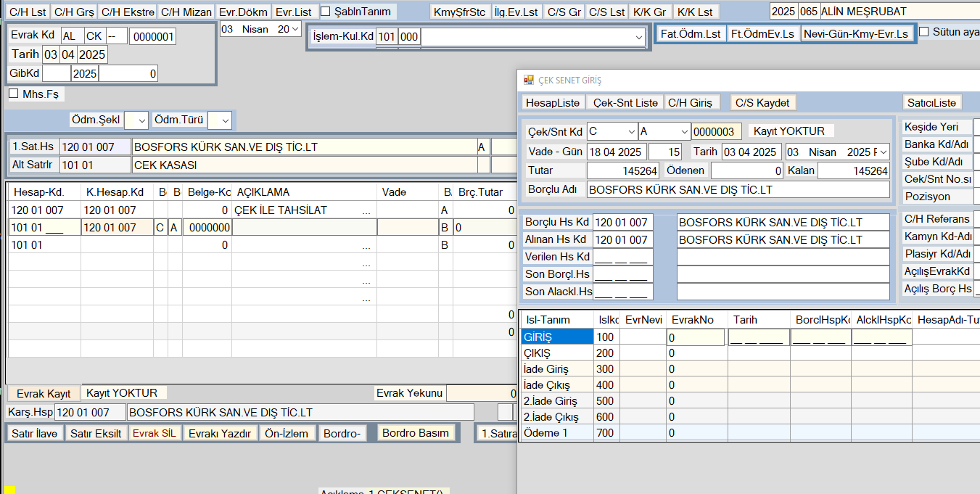Click the Satır Eksilt button
Screen dimensions: 980x494
click(95, 433)
